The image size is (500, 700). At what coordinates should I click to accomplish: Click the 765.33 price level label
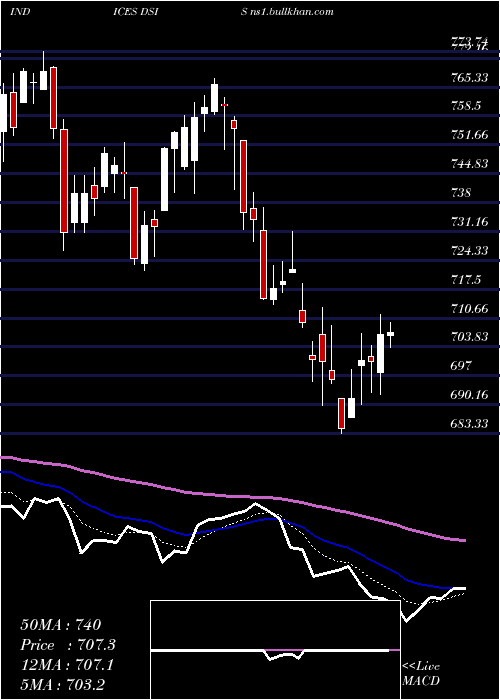pyautogui.click(x=469, y=78)
